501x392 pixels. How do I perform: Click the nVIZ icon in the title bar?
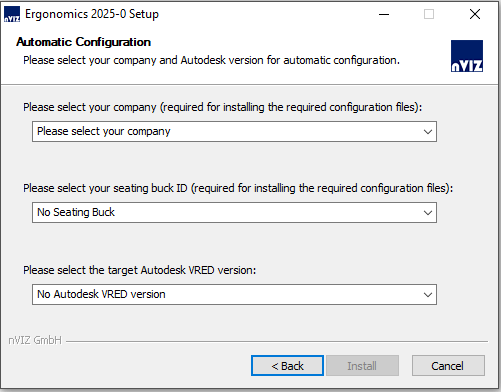point(12,14)
